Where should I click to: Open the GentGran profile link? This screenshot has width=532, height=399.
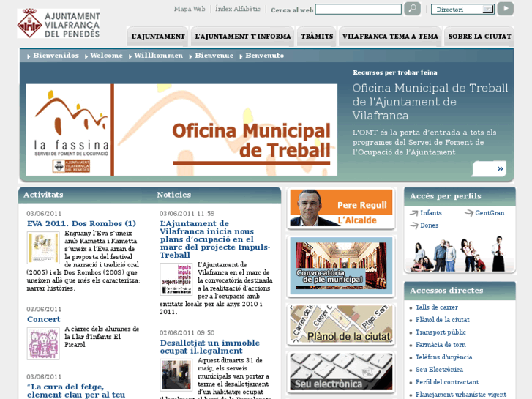(490, 213)
